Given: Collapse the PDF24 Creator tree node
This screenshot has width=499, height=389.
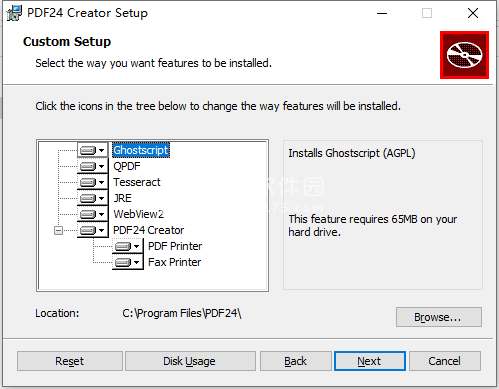Looking at the screenshot, I should [x=58, y=230].
